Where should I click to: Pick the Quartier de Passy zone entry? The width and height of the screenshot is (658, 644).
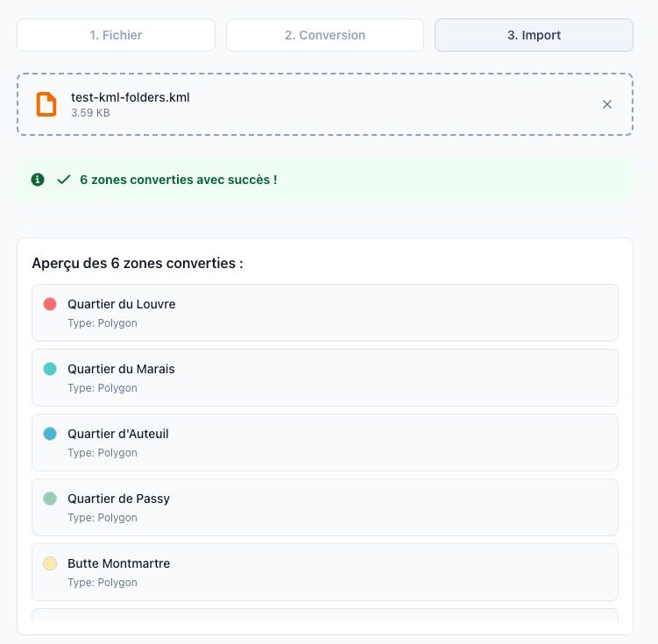point(325,507)
